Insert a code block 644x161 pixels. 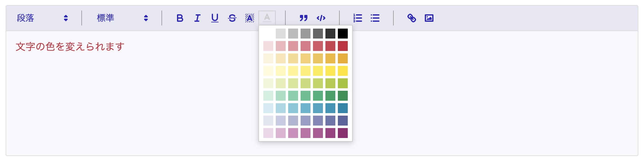pos(321,18)
